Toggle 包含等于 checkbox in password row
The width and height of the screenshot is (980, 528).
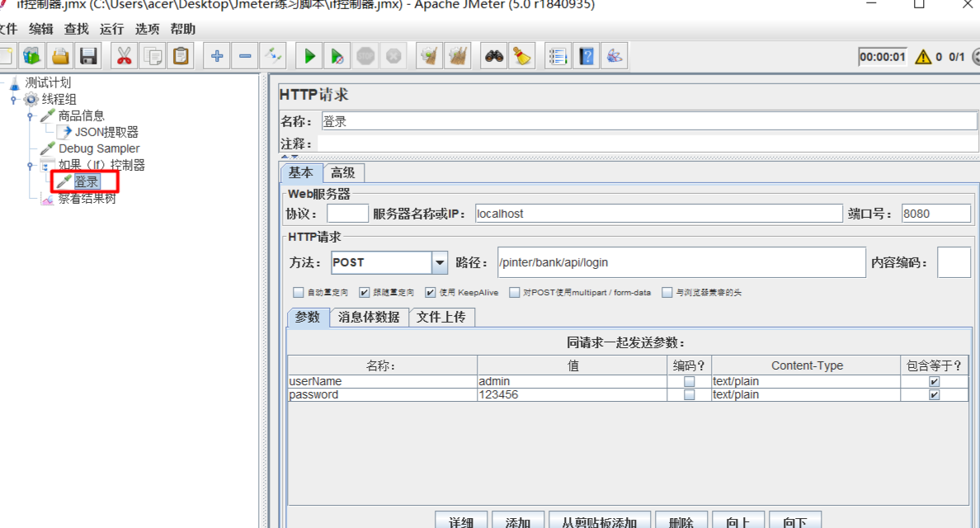tap(935, 395)
